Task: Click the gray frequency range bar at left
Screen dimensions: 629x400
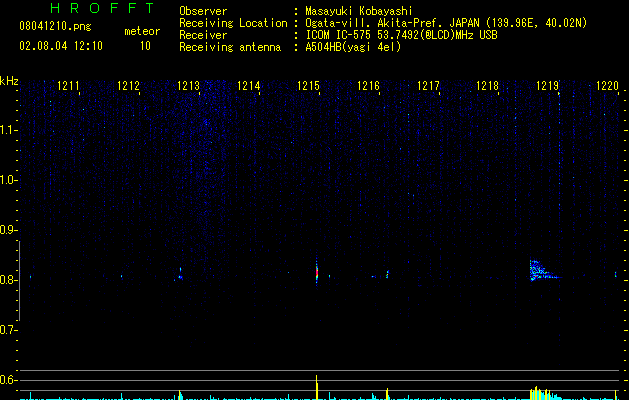Action: [x=19, y=281]
